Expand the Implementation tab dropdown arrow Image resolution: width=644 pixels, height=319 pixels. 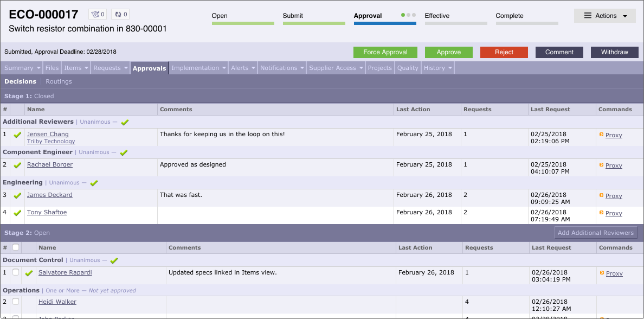[x=224, y=68]
